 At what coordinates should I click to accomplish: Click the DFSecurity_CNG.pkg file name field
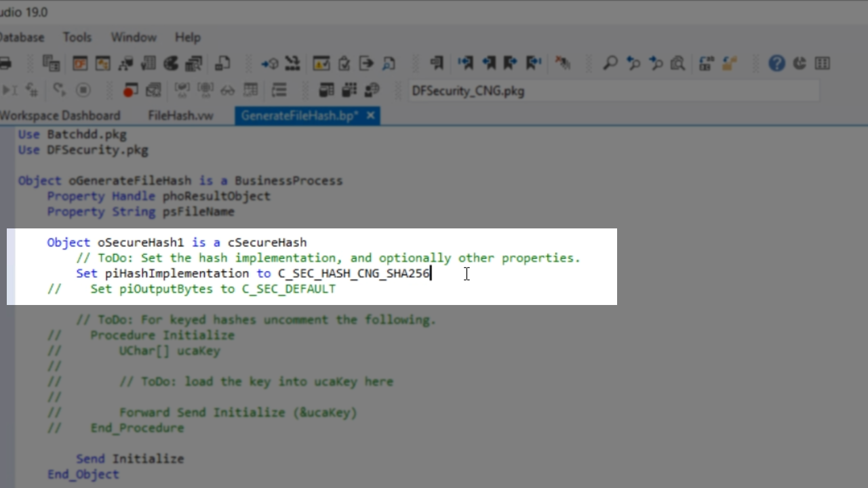pos(610,91)
